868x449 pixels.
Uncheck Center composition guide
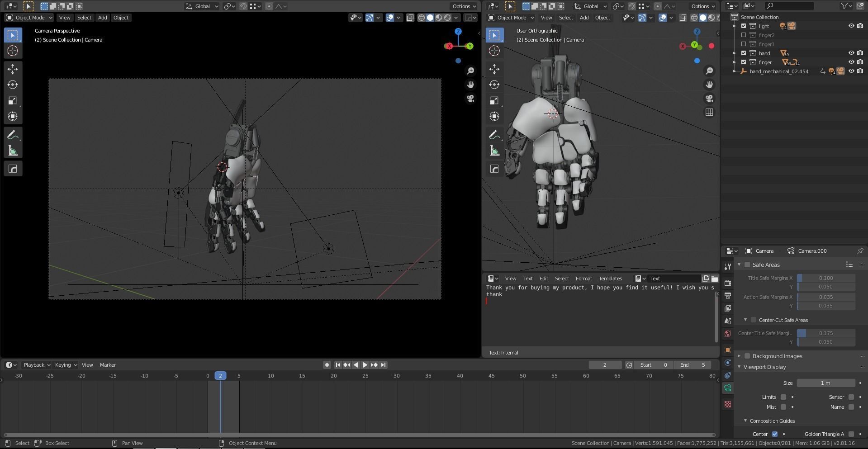click(x=774, y=434)
